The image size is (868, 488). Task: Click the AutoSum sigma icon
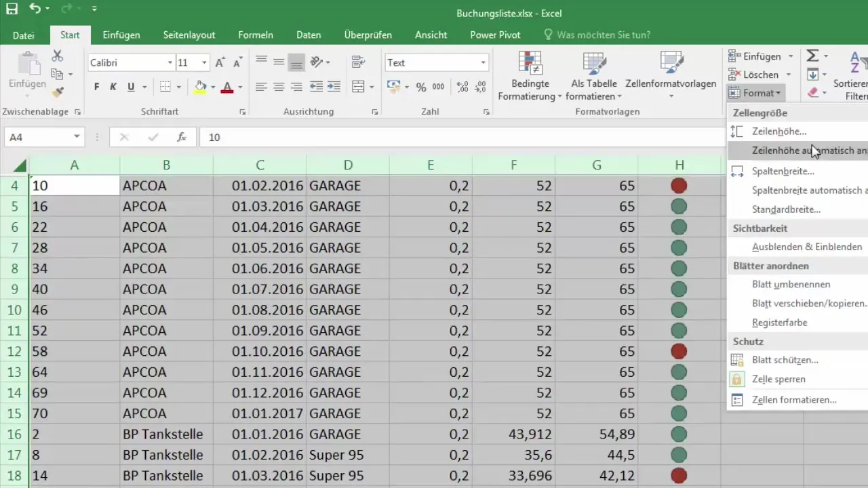[x=812, y=56]
